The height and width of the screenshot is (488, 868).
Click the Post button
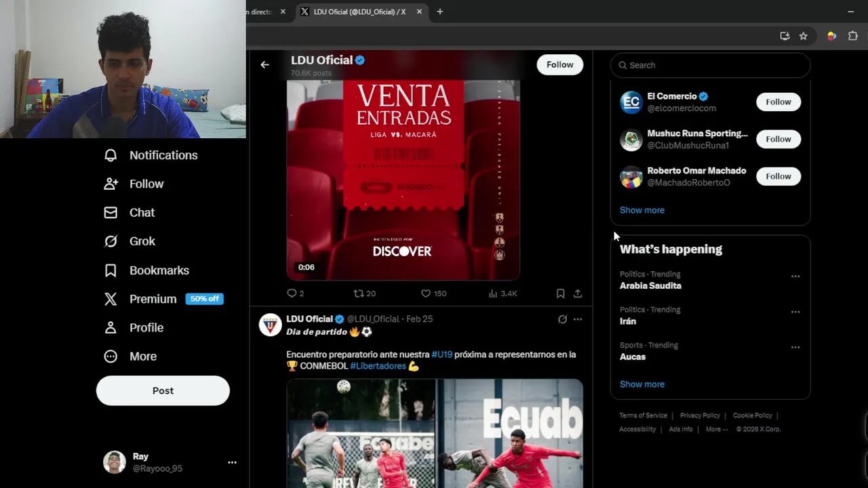coord(163,390)
